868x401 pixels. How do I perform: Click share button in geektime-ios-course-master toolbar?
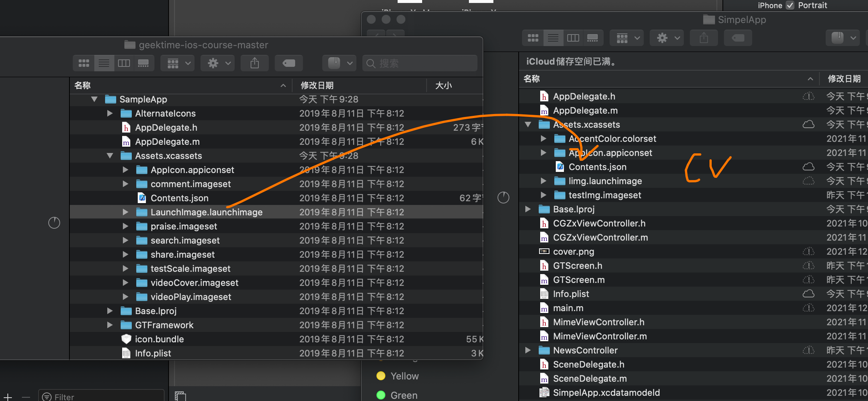coord(255,63)
